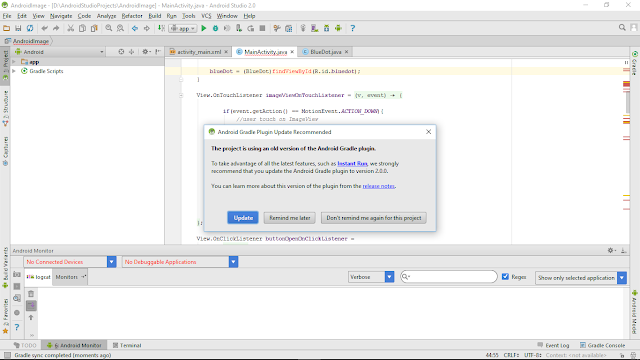Open the release notes link
Image resolution: width=640 pixels, height=360 pixels.
pos(378,186)
